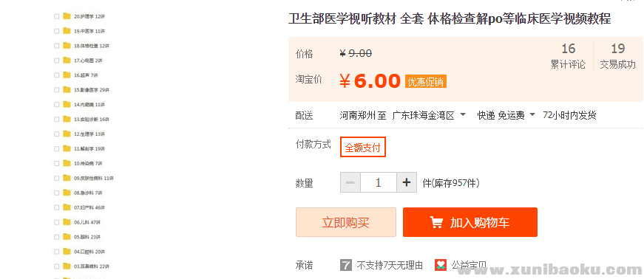This screenshot has width=644, height=279.
Task: Click the 立即购买 buy now button
Action: (346, 222)
